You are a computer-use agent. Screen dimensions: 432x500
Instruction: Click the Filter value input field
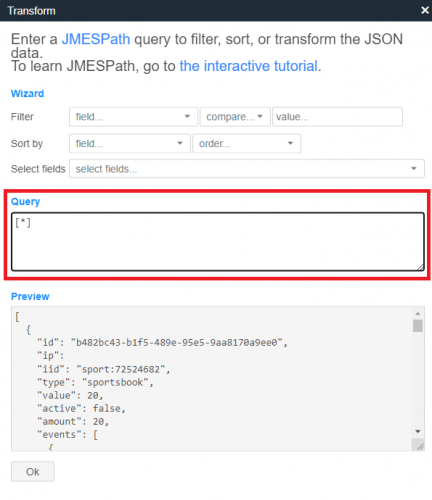(x=337, y=117)
